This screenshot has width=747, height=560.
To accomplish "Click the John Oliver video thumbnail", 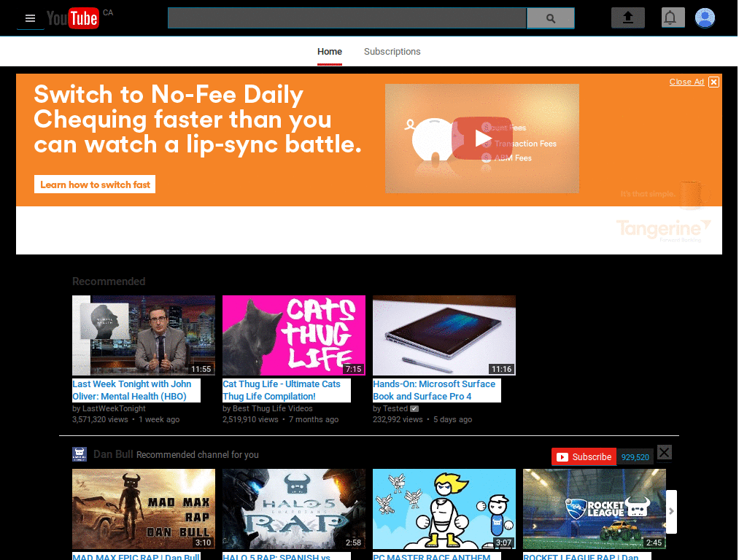I will [x=144, y=335].
